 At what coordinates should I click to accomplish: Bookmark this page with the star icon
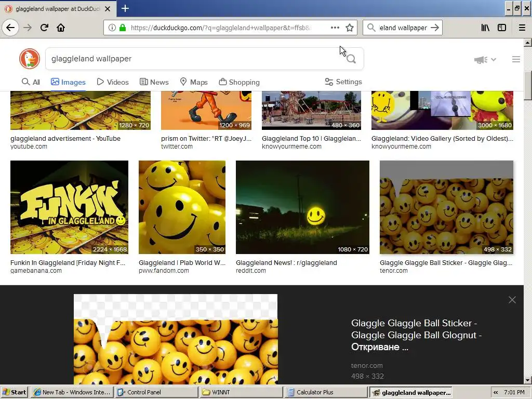tap(350, 28)
